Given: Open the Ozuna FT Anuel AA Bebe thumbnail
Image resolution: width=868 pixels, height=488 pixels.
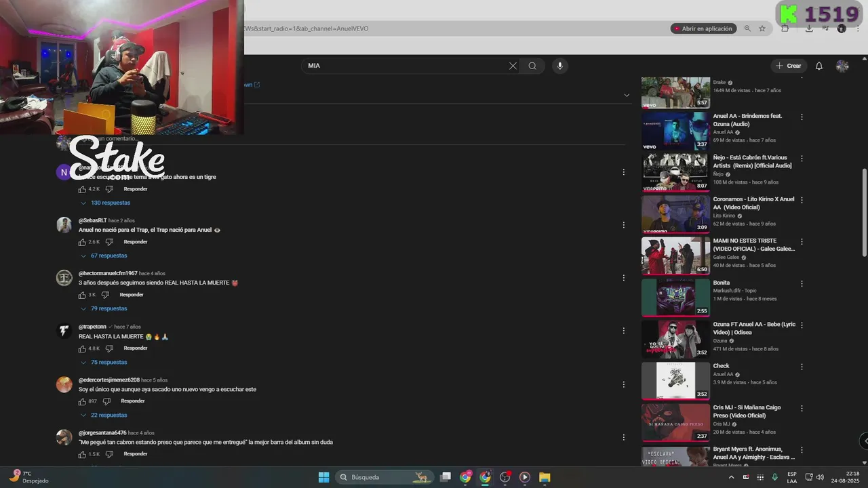Looking at the screenshot, I should tap(675, 339).
